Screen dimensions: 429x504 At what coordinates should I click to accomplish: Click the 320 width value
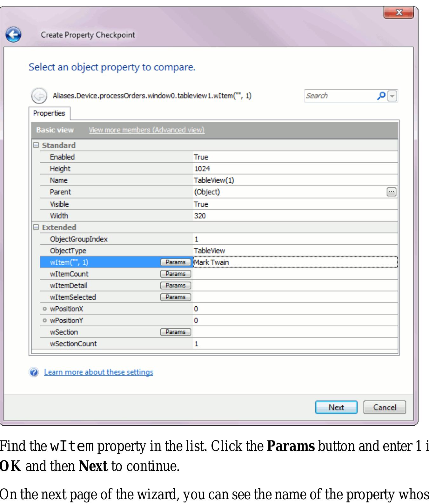tap(200, 216)
